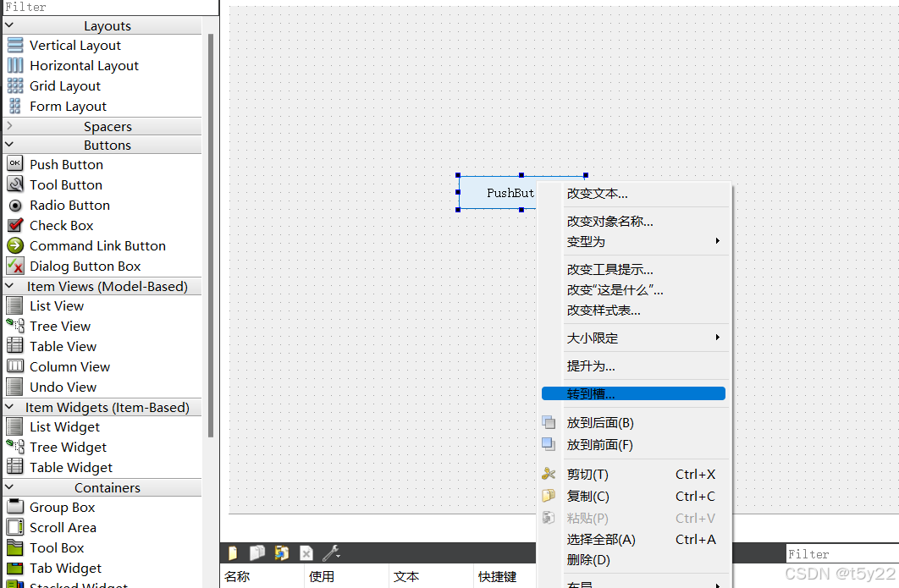Select 剪切(T) from context menu
This screenshot has width=899, height=588.
coord(633,475)
